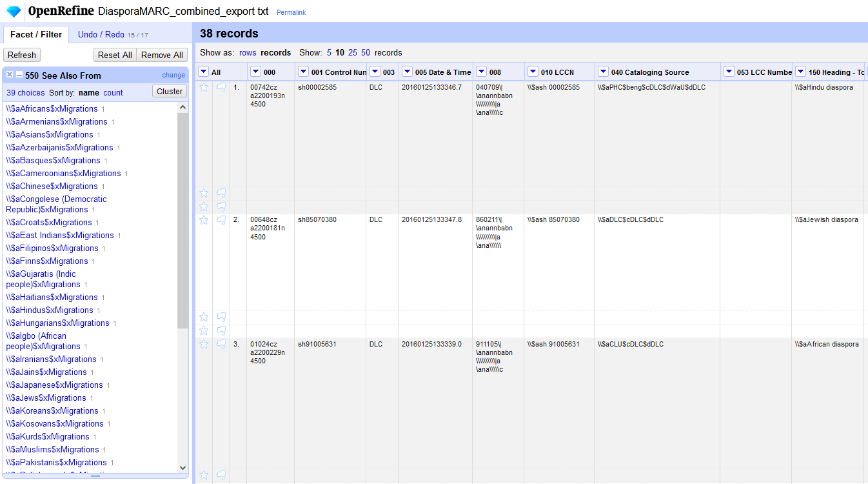This screenshot has height=484, width=868.
Task: Click the facet list scrollbar thumb
Action: point(182,219)
